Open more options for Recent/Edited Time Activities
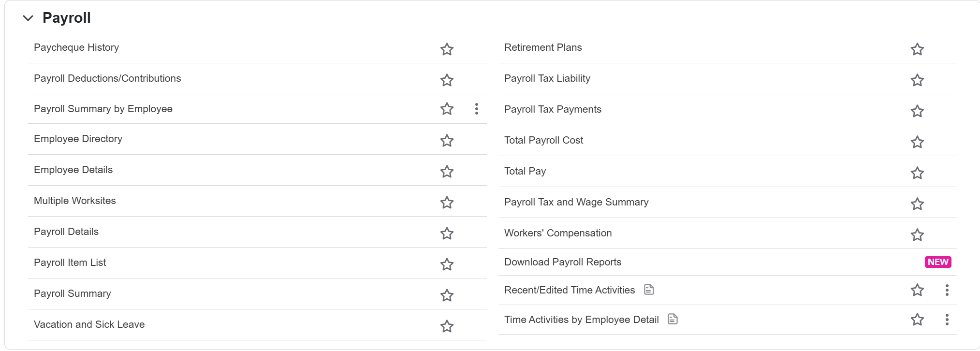 tap(947, 290)
